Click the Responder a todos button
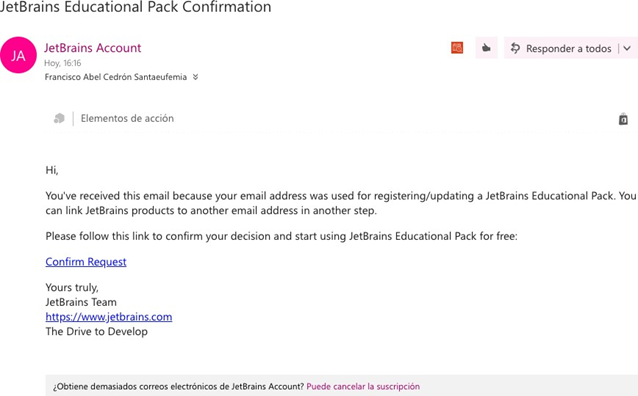Viewport: 638px width, 396px height. click(x=562, y=48)
